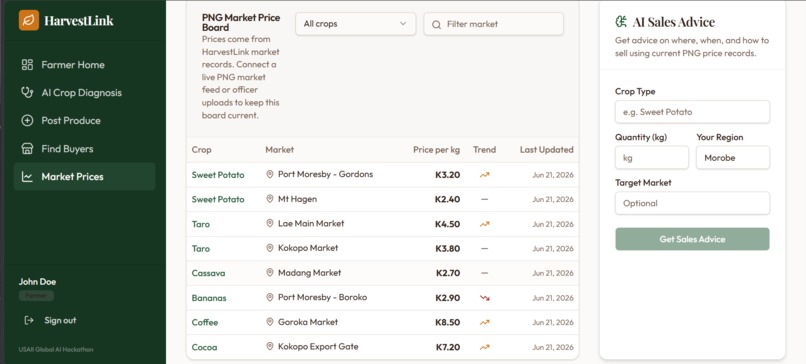This screenshot has width=806, height=364.
Task: Click location pin beside Kokopo Export Gate
Action: (x=269, y=347)
